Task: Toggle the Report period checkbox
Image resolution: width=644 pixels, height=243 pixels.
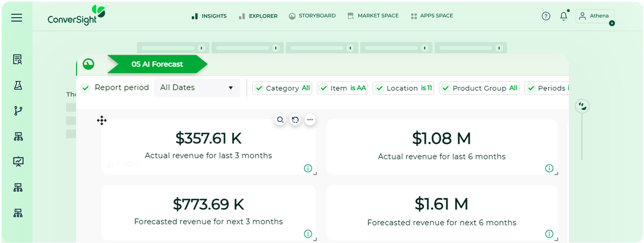Action: (x=86, y=88)
